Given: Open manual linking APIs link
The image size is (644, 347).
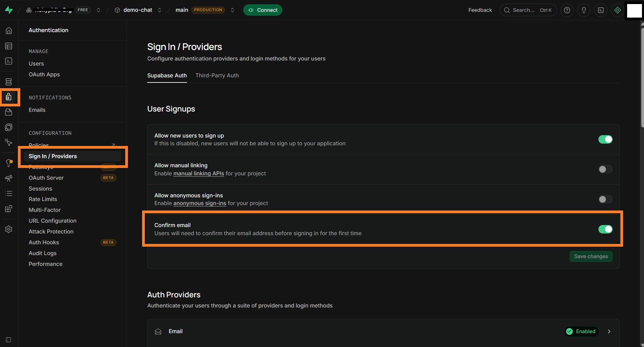Looking at the screenshot, I should 199,173.
